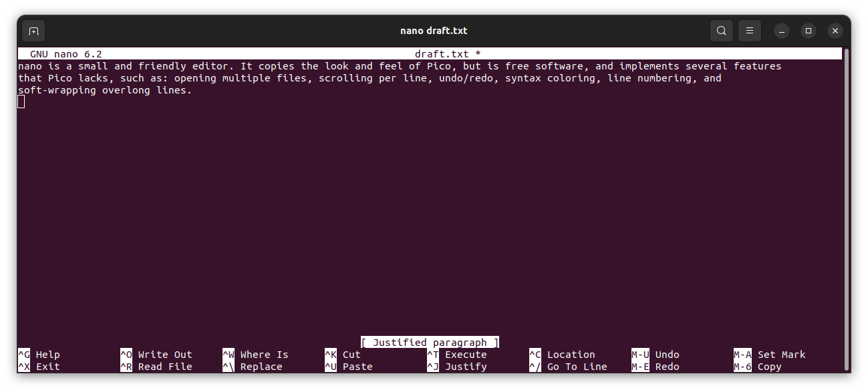Click the word 'Pico,' in first line
The width and height of the screenshot is (868, 392).
pyautogui.click(x=442, y=66)
